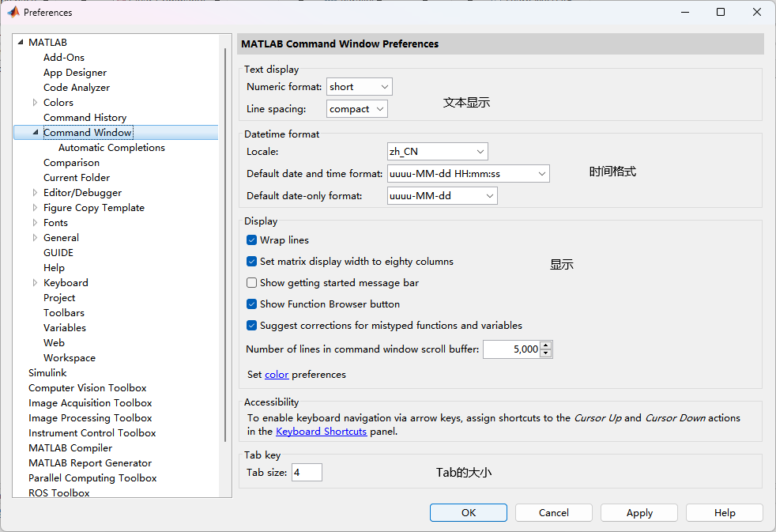776x532 pixels.
Task: Enable Show getting started message bar
Action: tap(251, 282)
